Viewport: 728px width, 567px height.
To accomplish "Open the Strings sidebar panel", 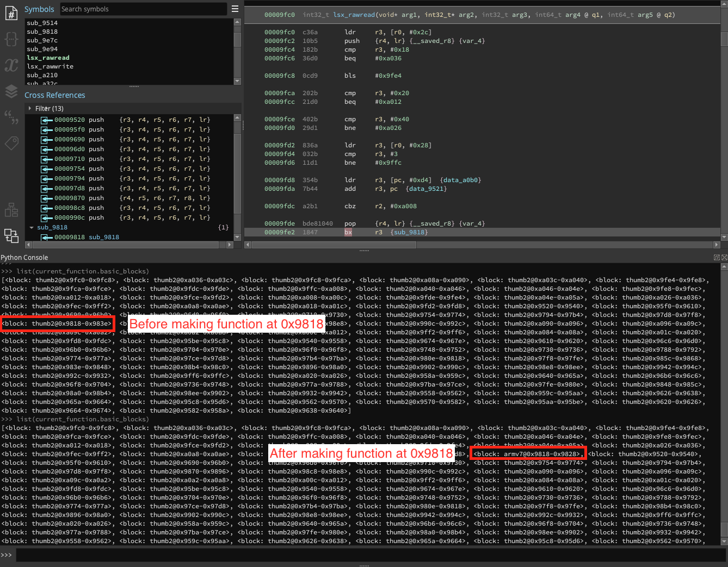I will pos(11,117).
